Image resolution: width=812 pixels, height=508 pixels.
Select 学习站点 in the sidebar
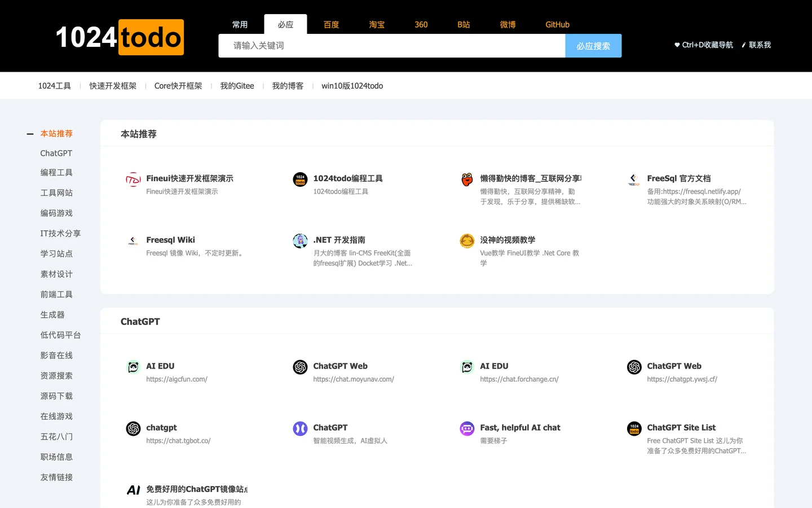click(56, 254)
